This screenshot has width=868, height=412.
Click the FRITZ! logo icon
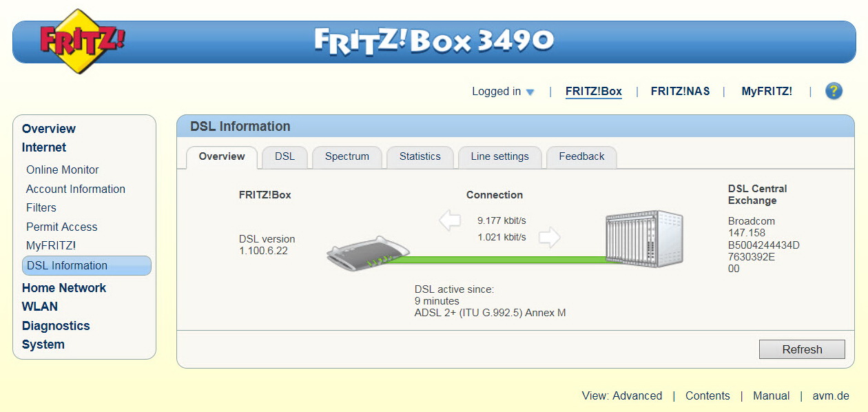click(82, 41)
